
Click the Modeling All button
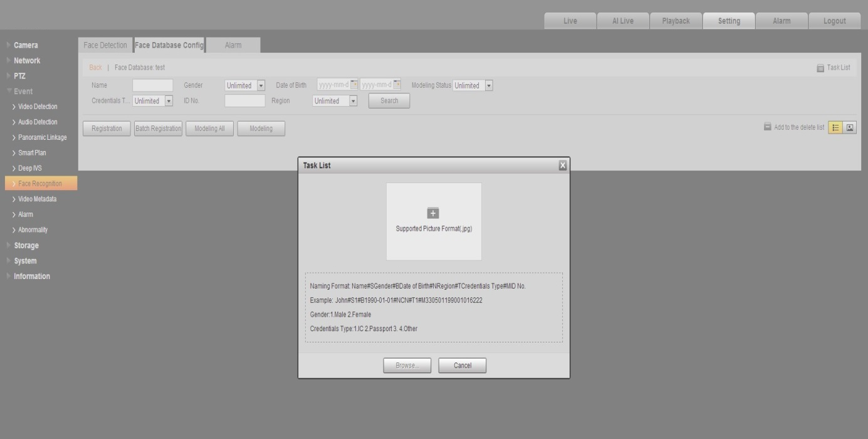(209, 129)
